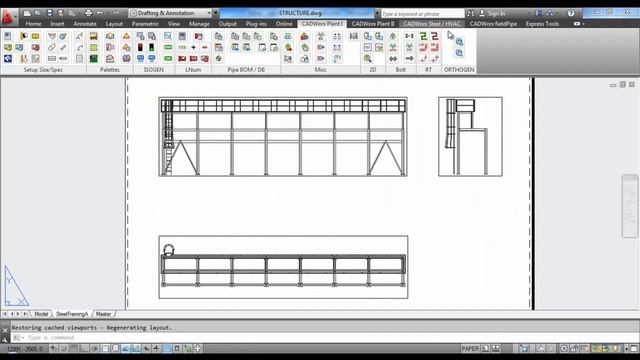The image size is (640, 360).
Task: Open the Annotate ribbon tab
Action: click(85, 24)
